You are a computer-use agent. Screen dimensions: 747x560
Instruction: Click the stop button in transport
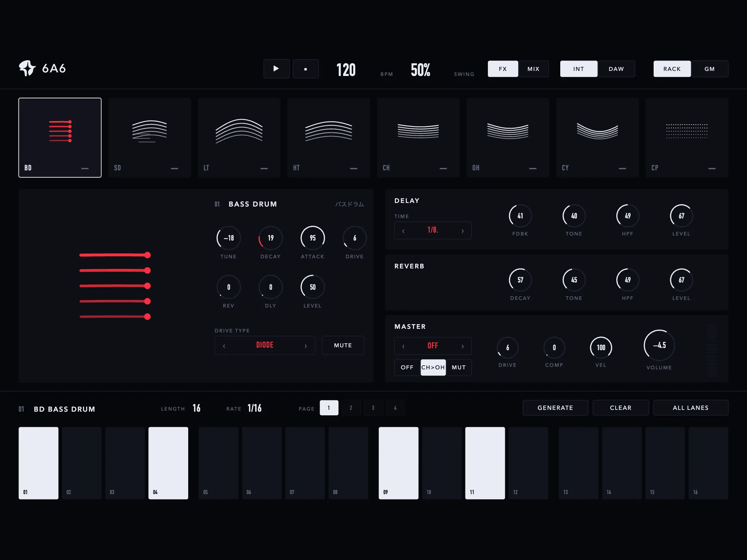tap(305, 69)
